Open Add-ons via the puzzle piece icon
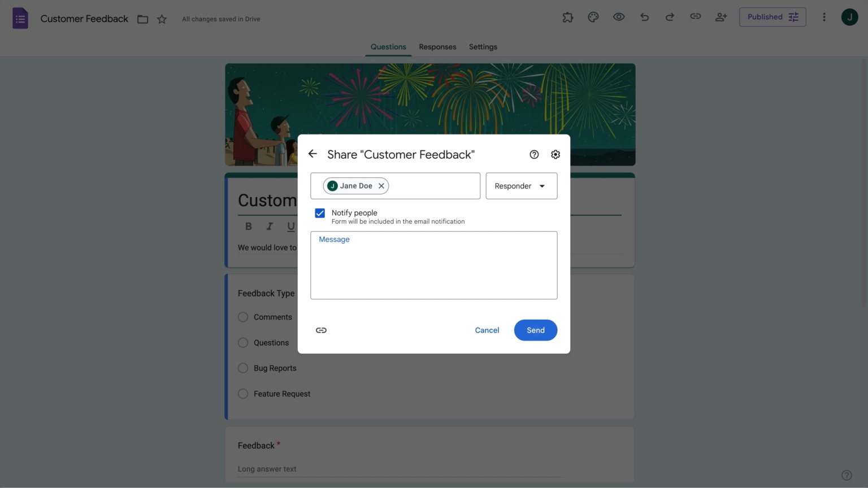Screen dimensions: 868x488 click(567, 17)
